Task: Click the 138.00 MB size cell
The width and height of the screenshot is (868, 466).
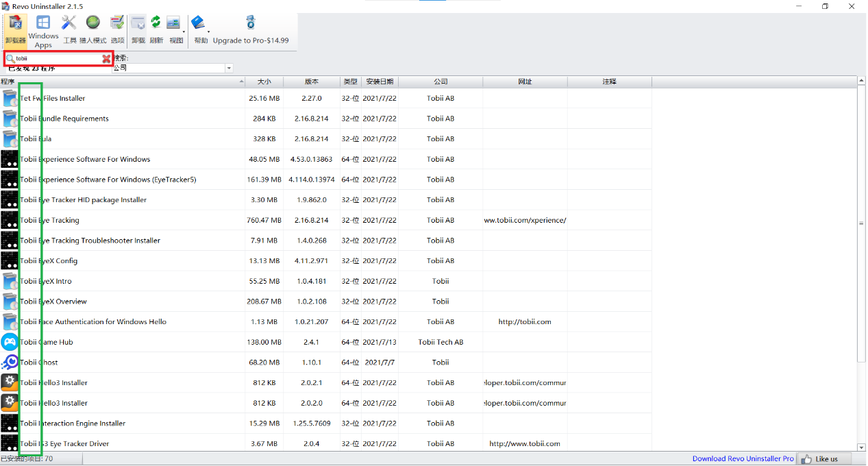Action: (x=264, y=342)
